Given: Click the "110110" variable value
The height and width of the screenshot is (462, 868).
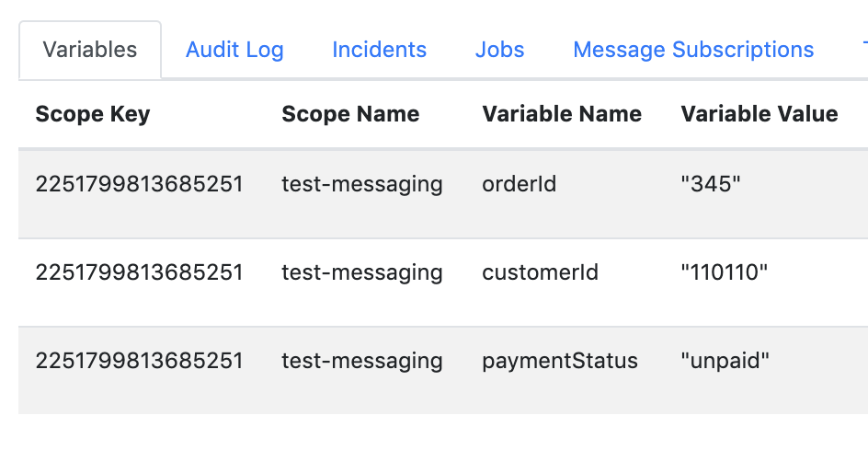Looking at the screenshot, I should [725, 272].
